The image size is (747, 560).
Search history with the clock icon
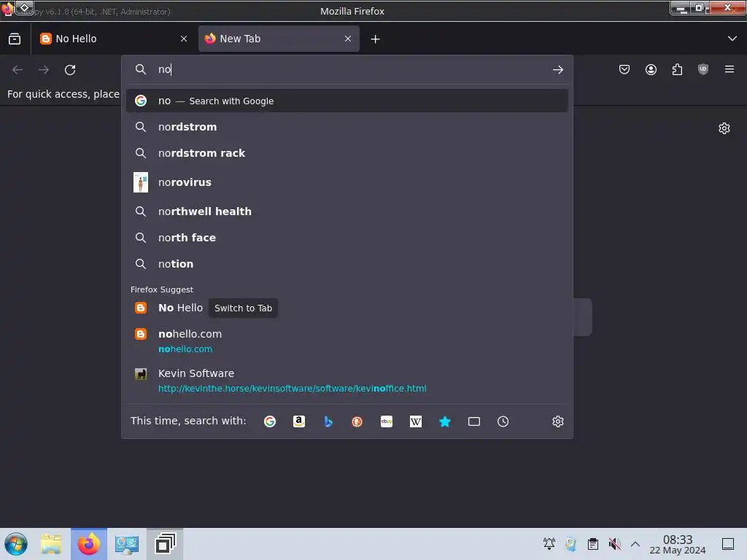point(503,421)
